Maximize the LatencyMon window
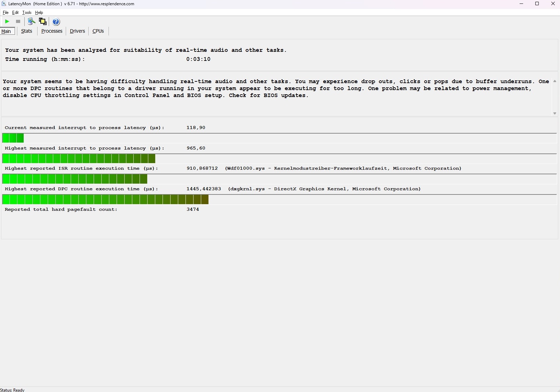The image size is (560, 392). point(537,4)
